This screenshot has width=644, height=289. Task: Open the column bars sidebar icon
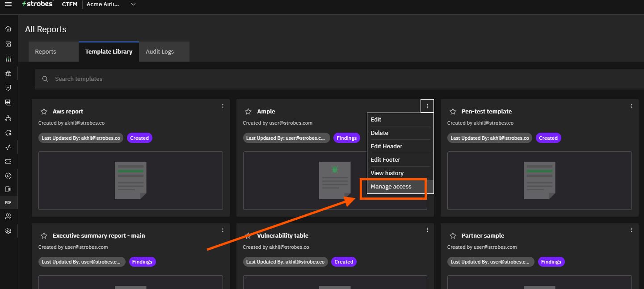click(x=8, y=189)
